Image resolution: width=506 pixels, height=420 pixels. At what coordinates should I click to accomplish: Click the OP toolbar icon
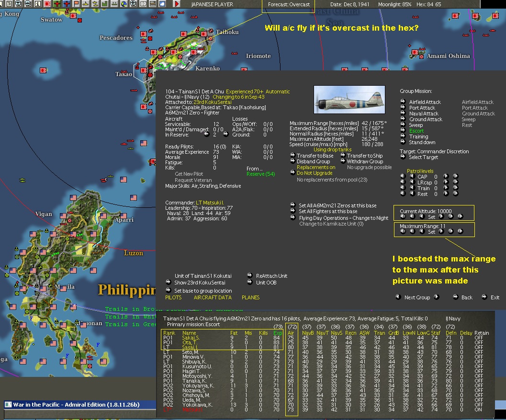click(143, 4)
